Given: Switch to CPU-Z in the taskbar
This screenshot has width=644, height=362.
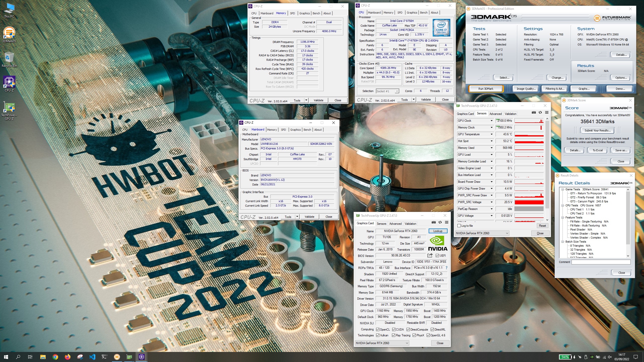Looking at the screenshot, I should pyautogui.click(x=141, y=357).
